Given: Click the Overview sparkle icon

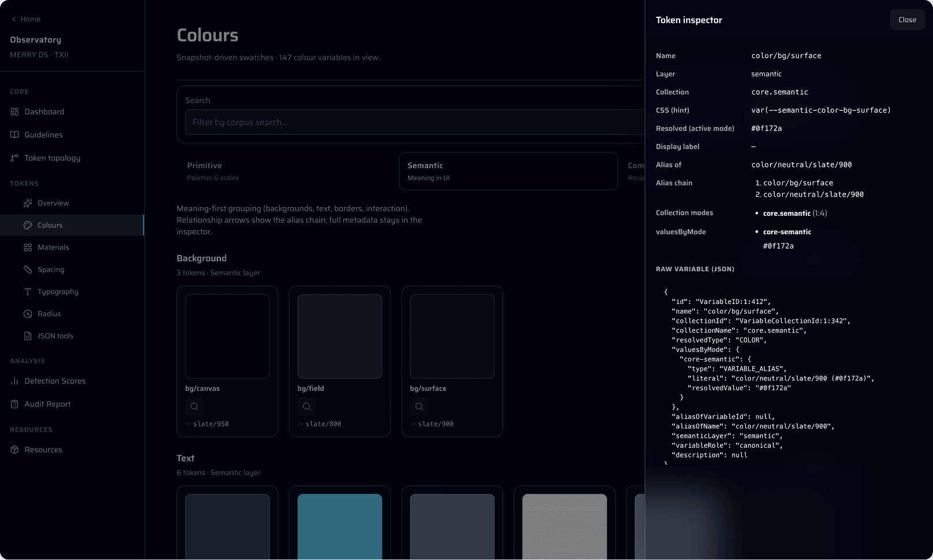Looking at the screenshot, I should [x=28, y=203].
